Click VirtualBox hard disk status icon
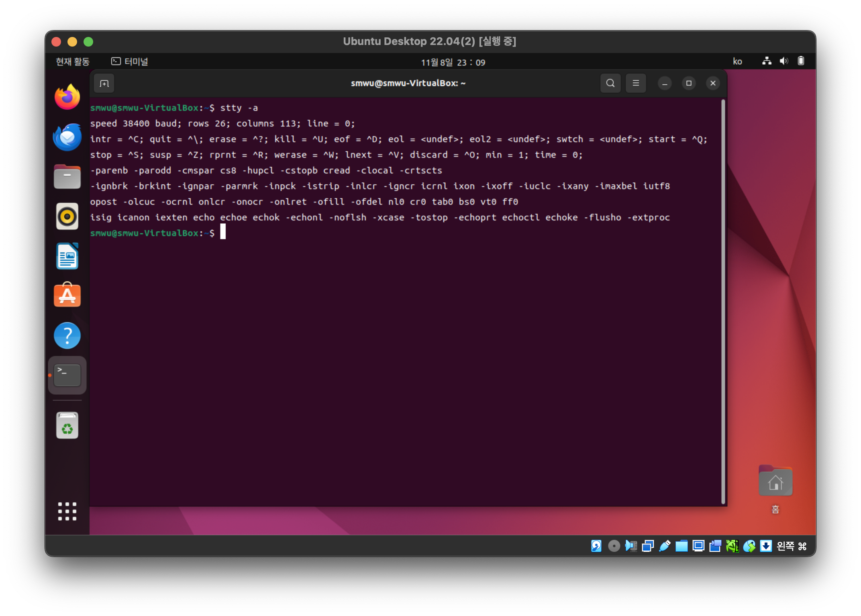 [x=596, y=546]
